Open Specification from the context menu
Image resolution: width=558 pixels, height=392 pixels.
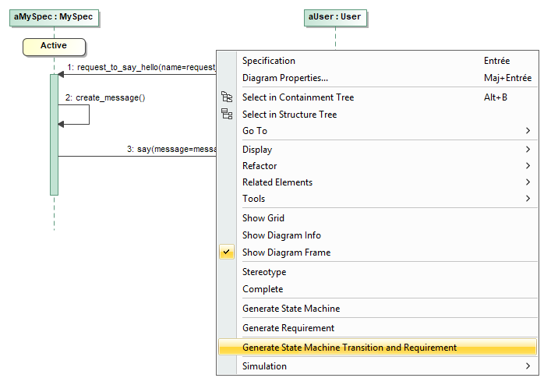377,61
